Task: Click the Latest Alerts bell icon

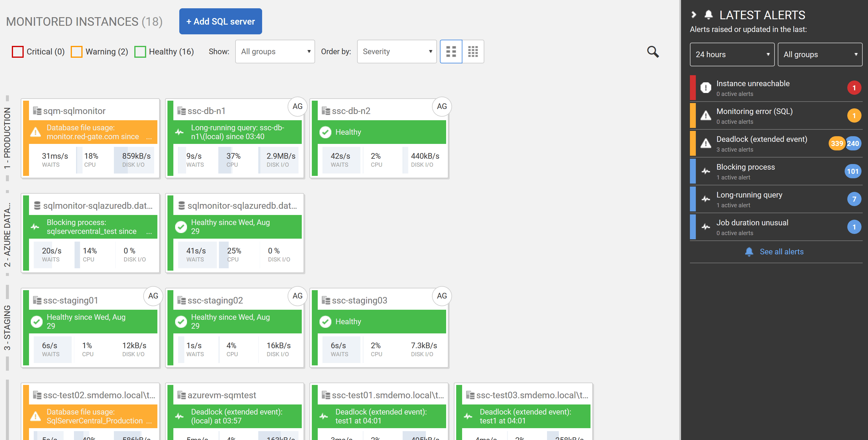Action: [708, 15]
